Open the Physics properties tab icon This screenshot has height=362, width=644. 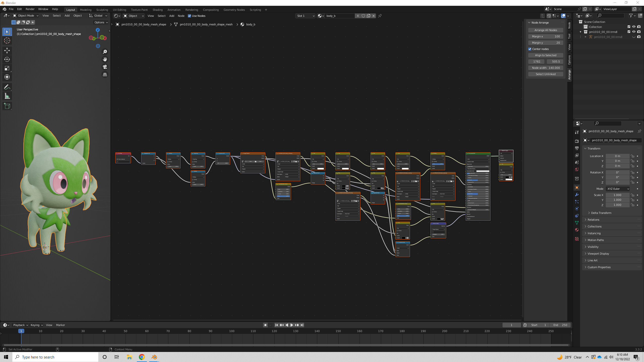577,209
